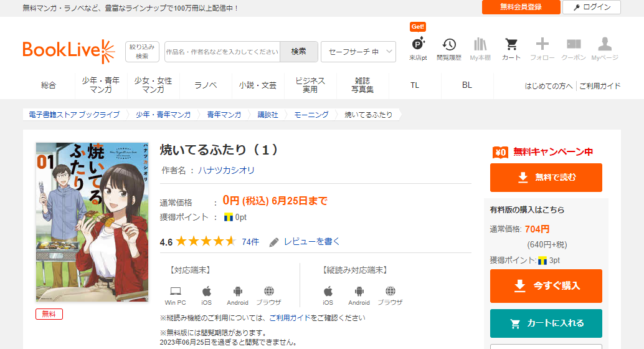Open the 絞り込み検索 filter search
The image size is (644, 349).
pyautogui.click(x=142, y=52)
